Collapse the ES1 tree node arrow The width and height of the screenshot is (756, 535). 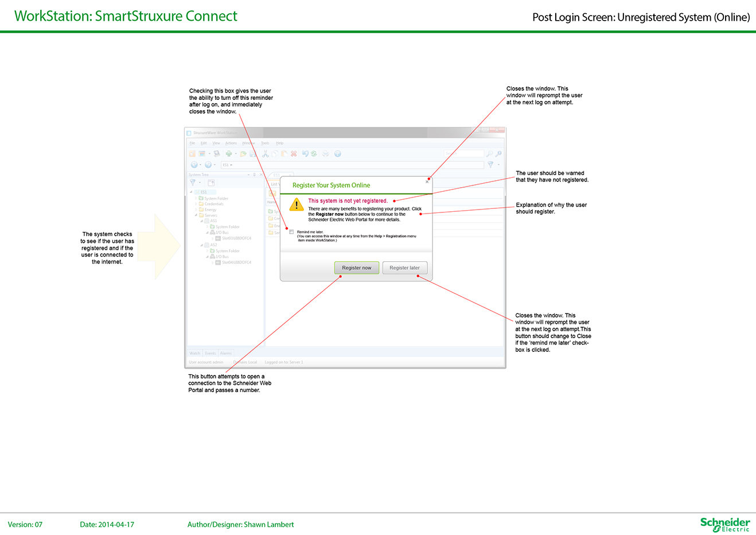click(x=191, y=192)
